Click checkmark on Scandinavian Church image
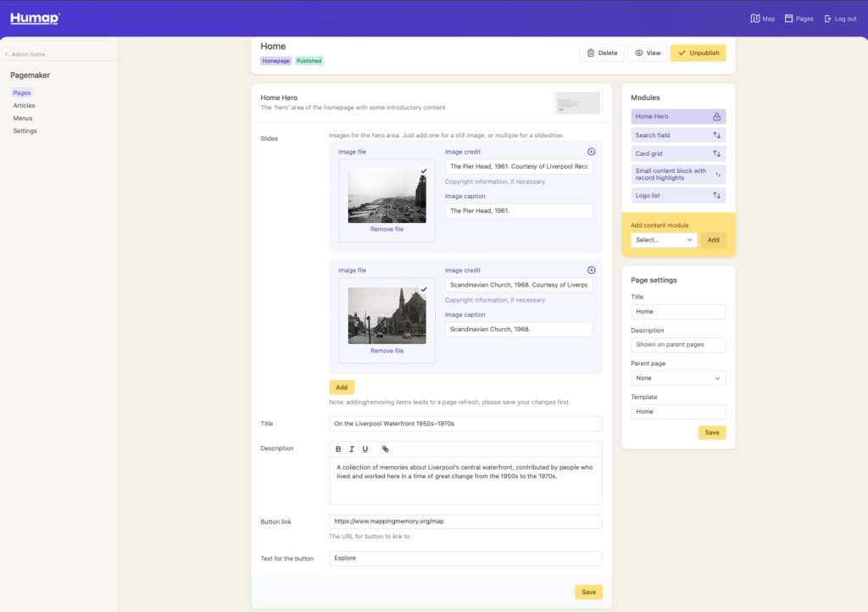 tap(424, 289)
